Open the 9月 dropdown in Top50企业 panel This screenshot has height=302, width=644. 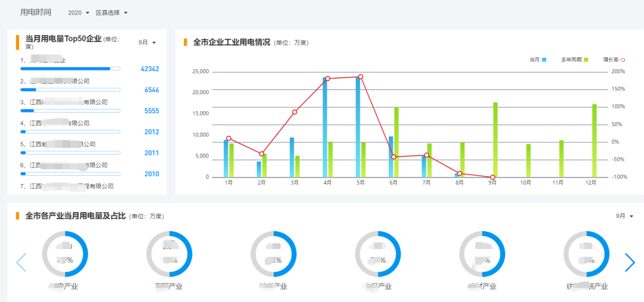(147, 42)
